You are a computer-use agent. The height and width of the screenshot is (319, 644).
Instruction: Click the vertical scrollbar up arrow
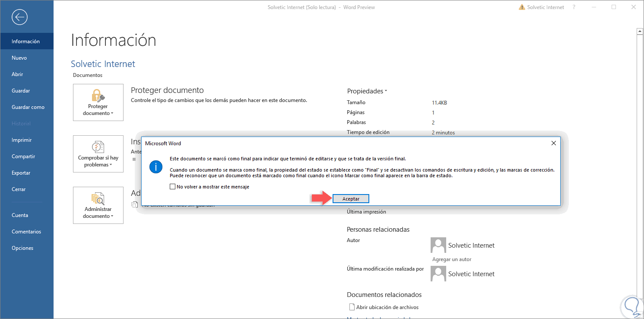coord(640,31)
